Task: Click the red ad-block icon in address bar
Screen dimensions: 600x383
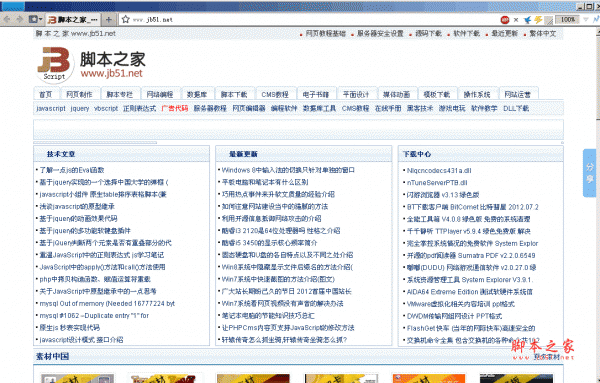Action: [x=505, y=20]
